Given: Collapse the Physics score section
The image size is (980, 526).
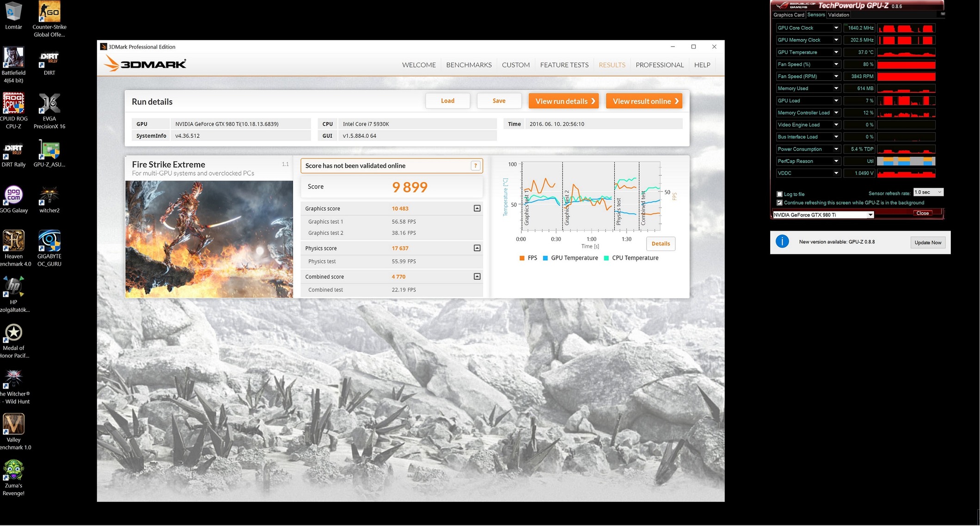Looking at the screenshot, I should tap(477, 248).
